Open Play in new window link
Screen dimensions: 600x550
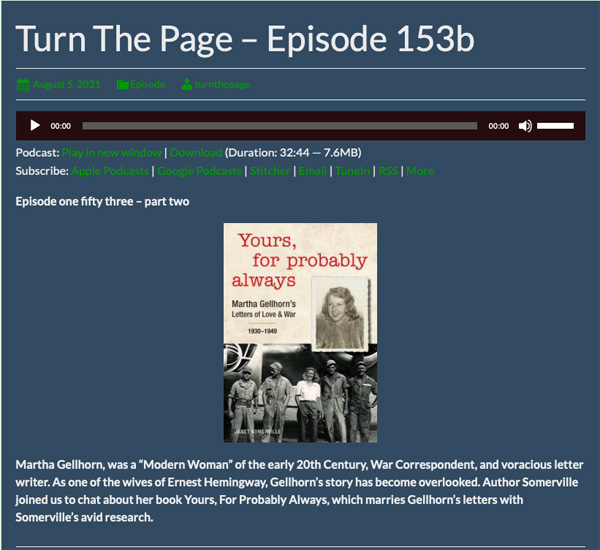click(x=111, y=153)
